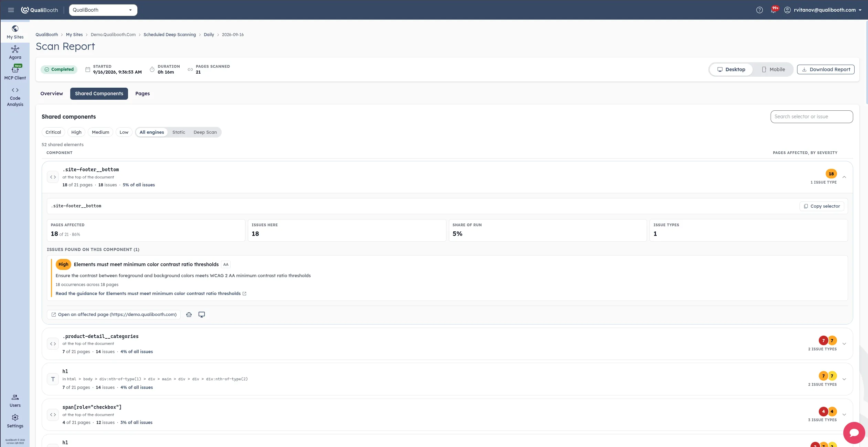Open the hamburger navigation menu
The height and width of the screenshot is (447, 868).
(x=11, y=10)
